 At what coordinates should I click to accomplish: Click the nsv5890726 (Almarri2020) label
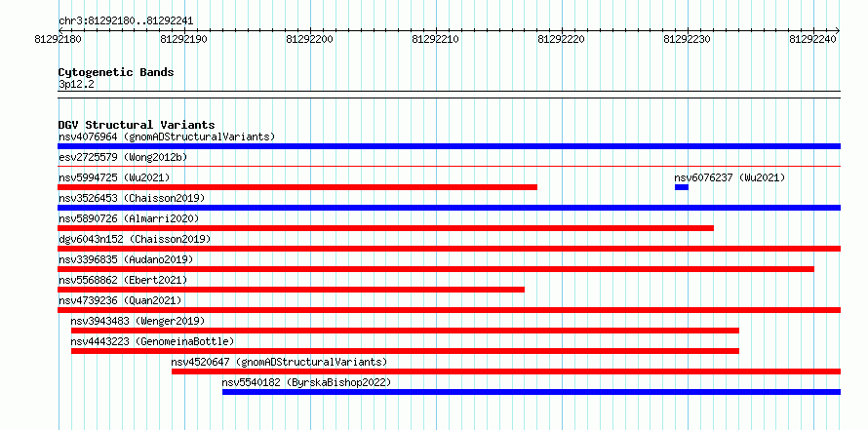tap(129, 218)
